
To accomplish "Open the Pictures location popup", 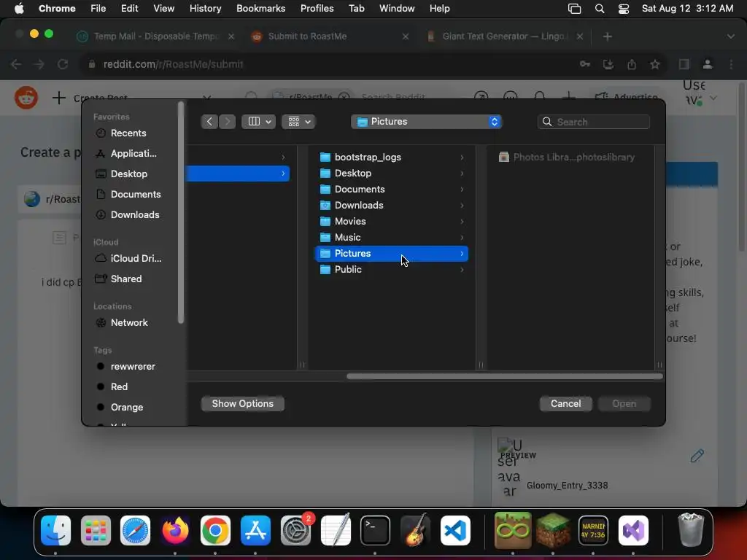I will (x=426, y=122).
